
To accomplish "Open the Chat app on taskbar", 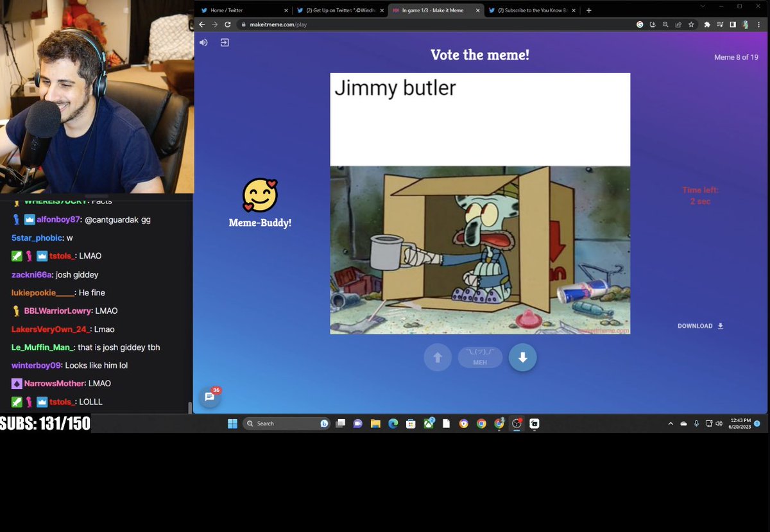I will (x=358, y=424).
